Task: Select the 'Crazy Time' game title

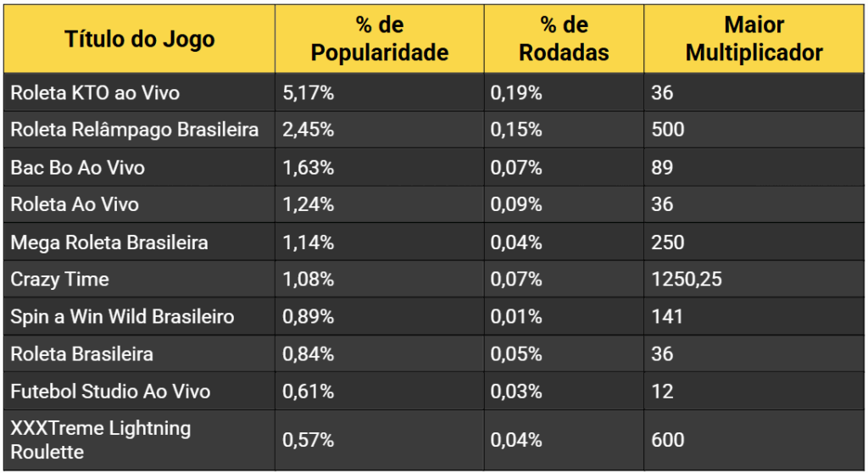Action: tap(59, 279)
